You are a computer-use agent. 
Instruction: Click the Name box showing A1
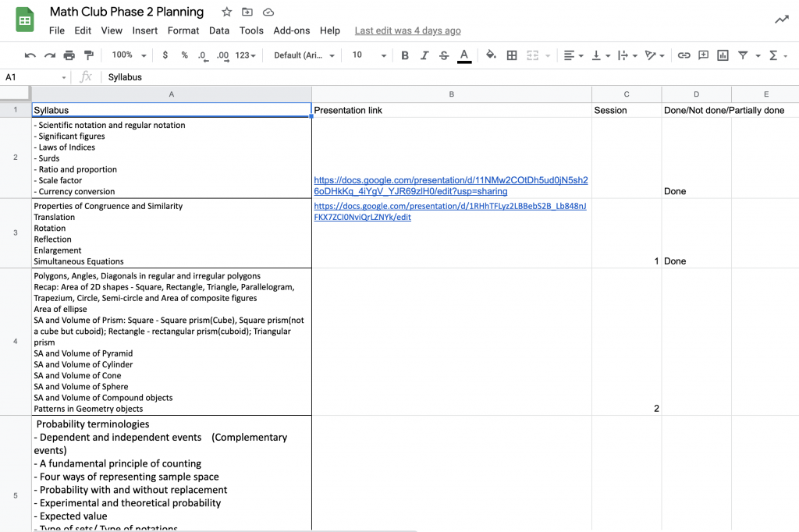[36, 77]
